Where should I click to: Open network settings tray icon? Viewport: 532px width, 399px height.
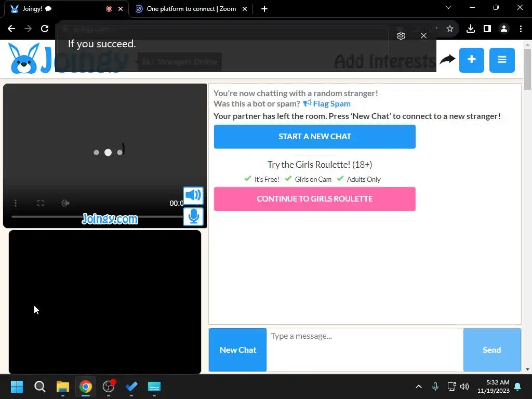click(451, 387)
